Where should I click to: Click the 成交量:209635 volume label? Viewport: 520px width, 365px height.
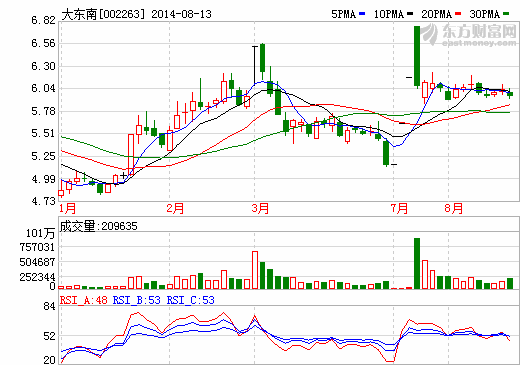click(98, 226)
